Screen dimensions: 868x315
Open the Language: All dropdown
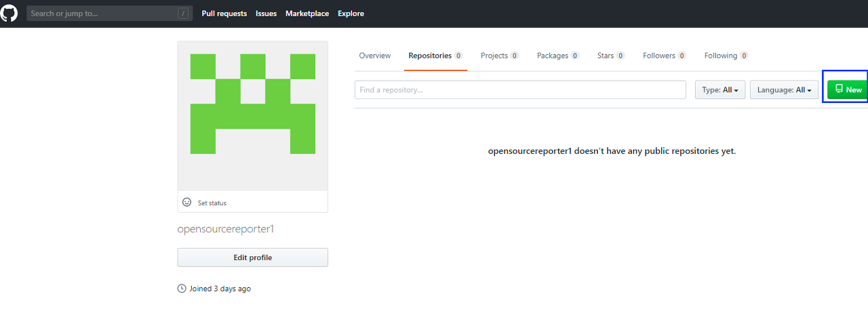pos(785,89)
